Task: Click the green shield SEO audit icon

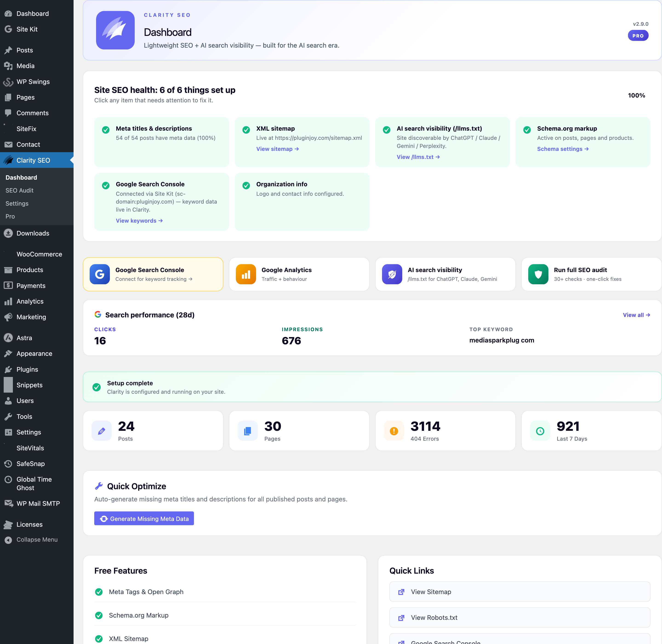Action: (x=538, y=274)
